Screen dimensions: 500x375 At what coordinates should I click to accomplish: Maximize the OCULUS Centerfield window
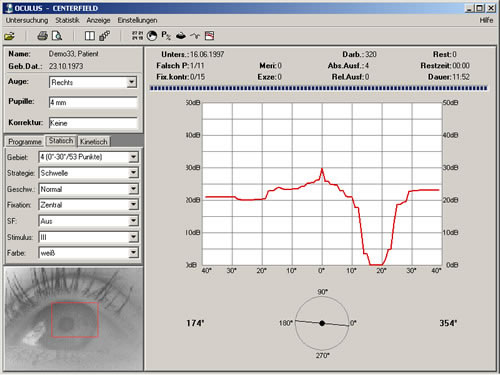(479, 8)
